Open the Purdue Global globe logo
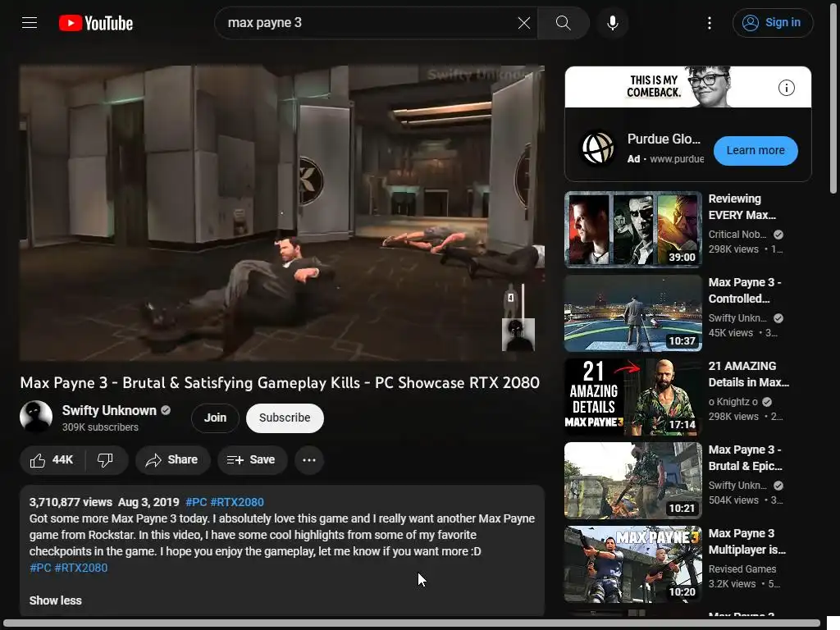 [x=598, y=148]
